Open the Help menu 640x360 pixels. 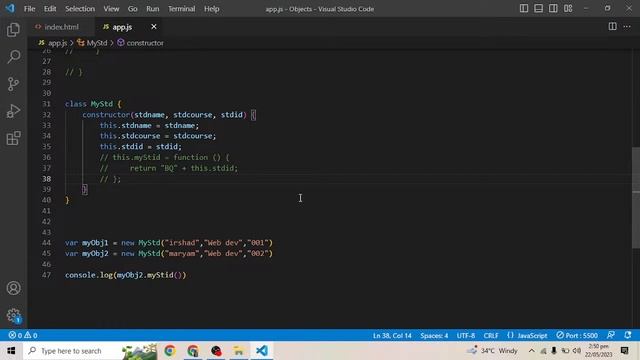coord(211,9)
